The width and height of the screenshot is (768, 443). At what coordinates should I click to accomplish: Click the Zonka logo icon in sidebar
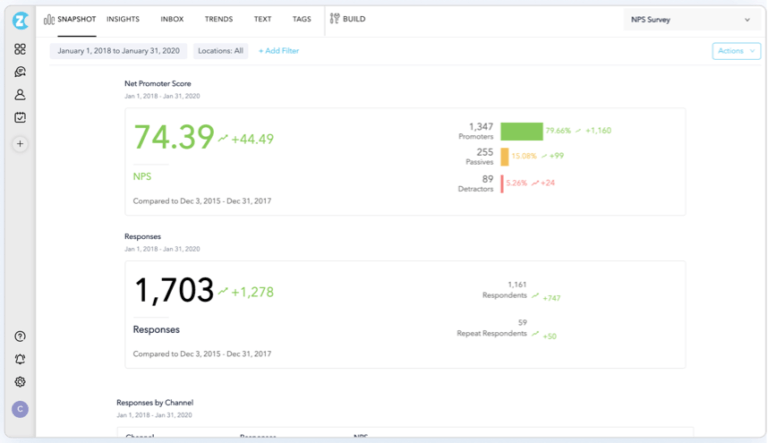20,21
